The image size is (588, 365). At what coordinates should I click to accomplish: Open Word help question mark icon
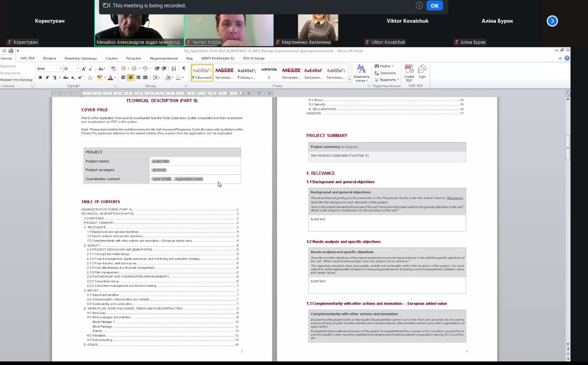[567, 58]
